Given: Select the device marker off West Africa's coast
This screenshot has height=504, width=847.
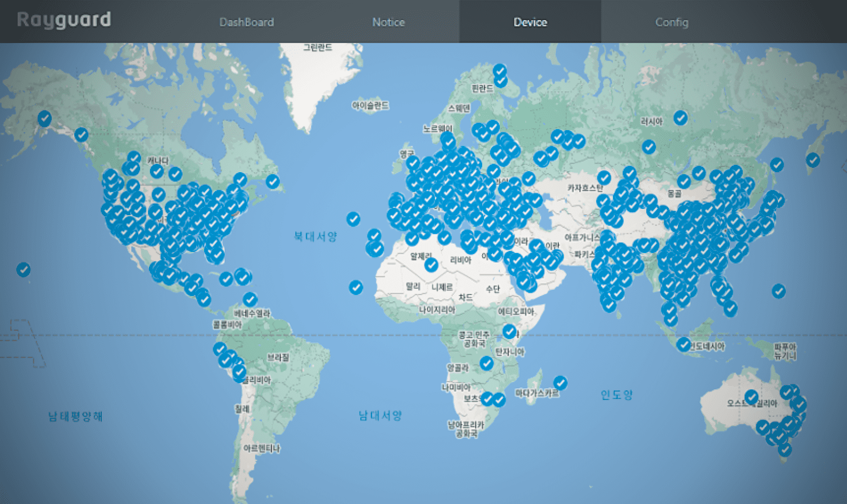Looking at the screenshot, I should [x=356, y=287].
